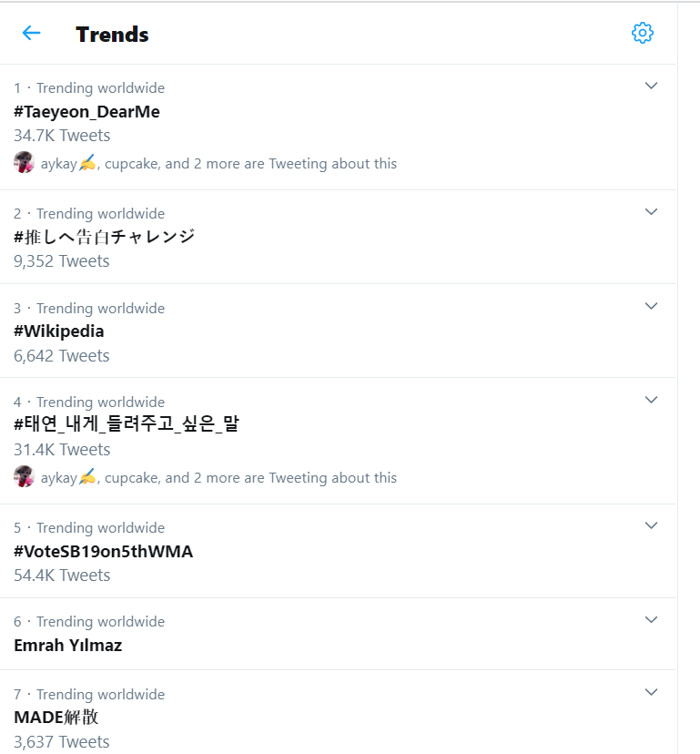Click the Trends page heading
700x754 pixels.
[113, 35]
